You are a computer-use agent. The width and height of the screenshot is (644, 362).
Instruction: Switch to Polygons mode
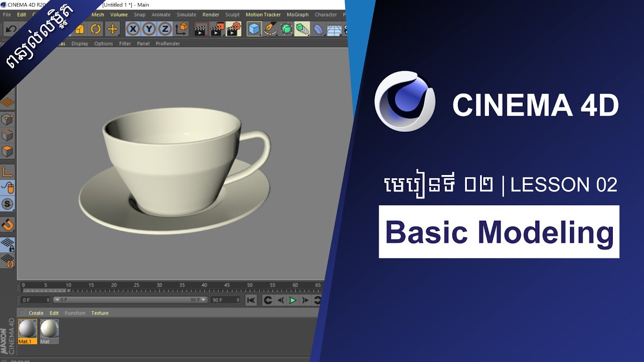pyautogui.click(x=8, y=151)
